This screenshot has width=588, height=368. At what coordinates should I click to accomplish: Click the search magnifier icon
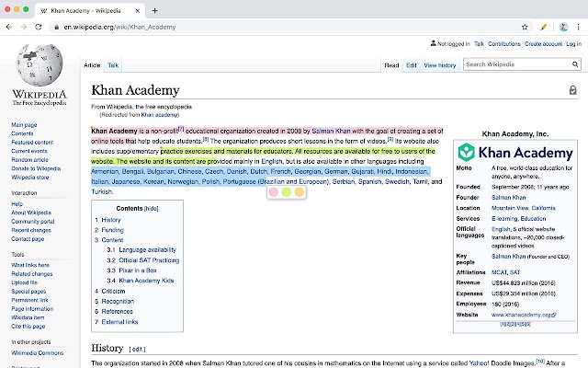575,64
